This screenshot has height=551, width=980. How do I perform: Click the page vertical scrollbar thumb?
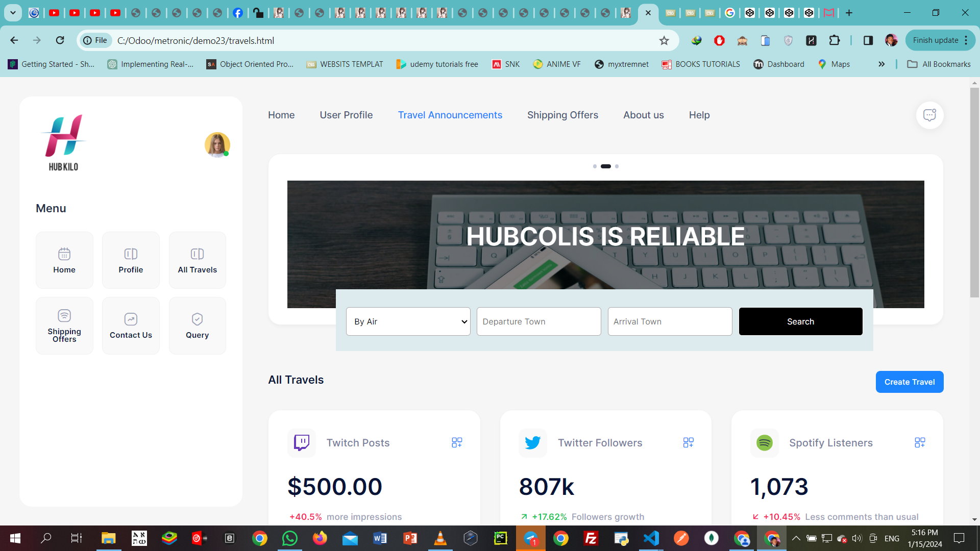point(974,193)
